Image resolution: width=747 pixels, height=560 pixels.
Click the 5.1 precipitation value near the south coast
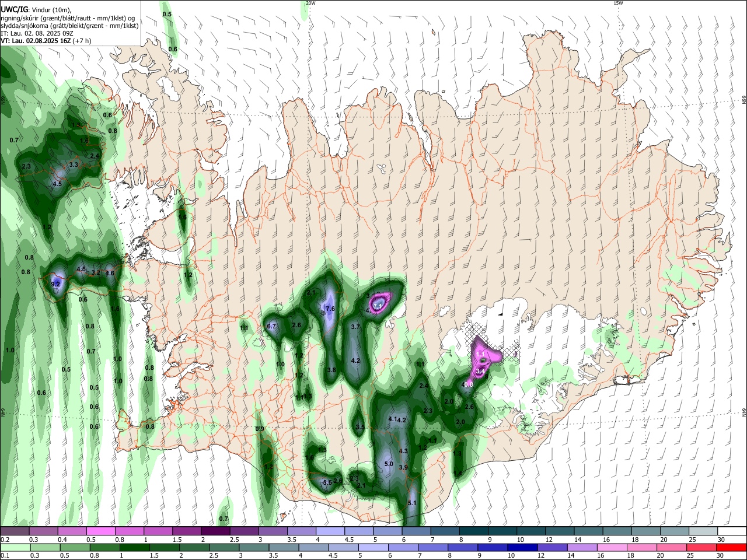pos(412,503)
